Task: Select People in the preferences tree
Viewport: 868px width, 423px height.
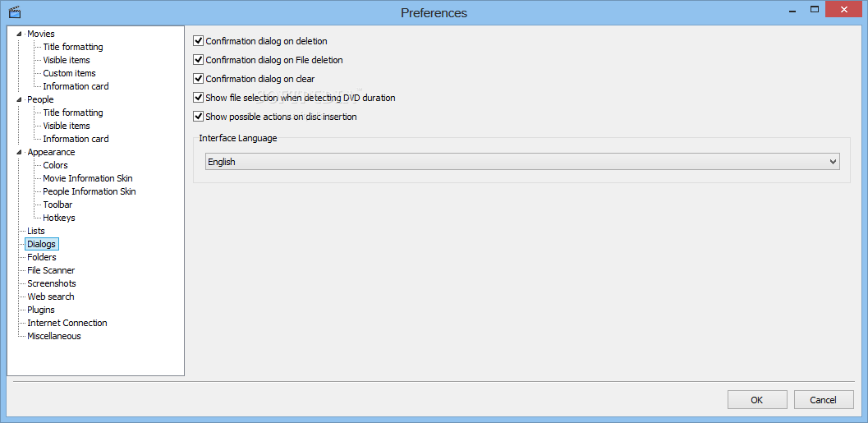Action: click(40, 99)
